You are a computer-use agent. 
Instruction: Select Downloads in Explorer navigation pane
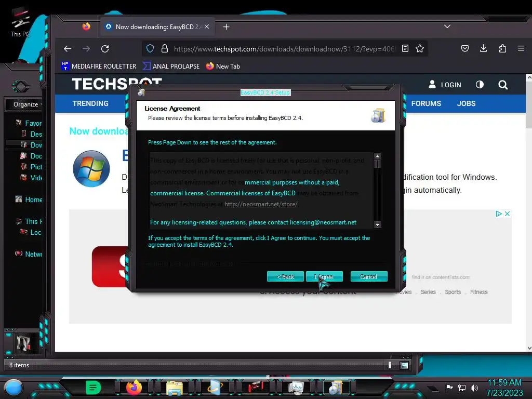tap(32, 145)
